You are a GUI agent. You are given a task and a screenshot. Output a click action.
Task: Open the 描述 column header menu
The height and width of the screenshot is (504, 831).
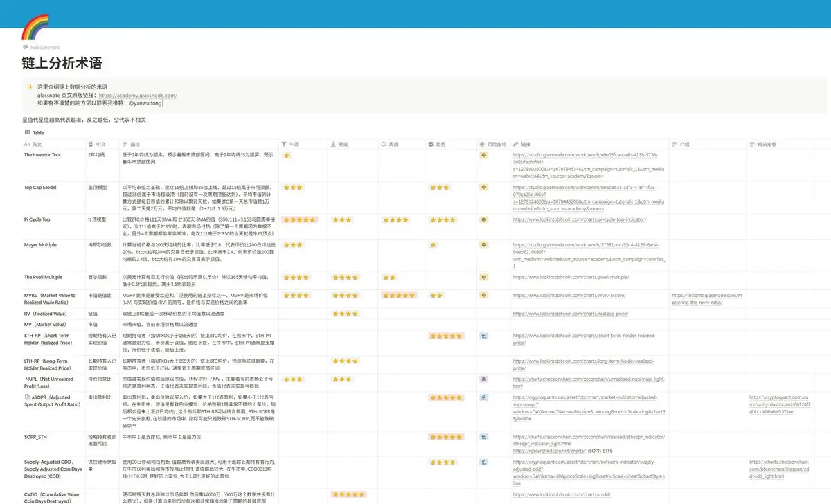pos(199,144)
